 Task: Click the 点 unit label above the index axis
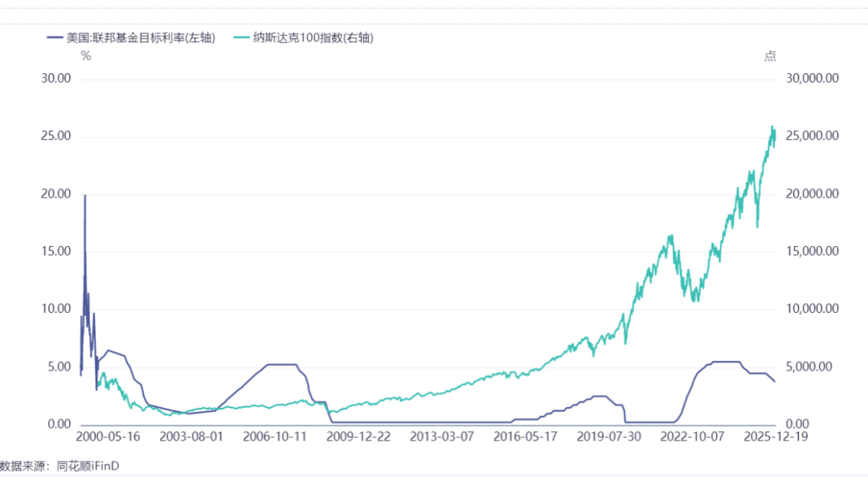(771, 56)
